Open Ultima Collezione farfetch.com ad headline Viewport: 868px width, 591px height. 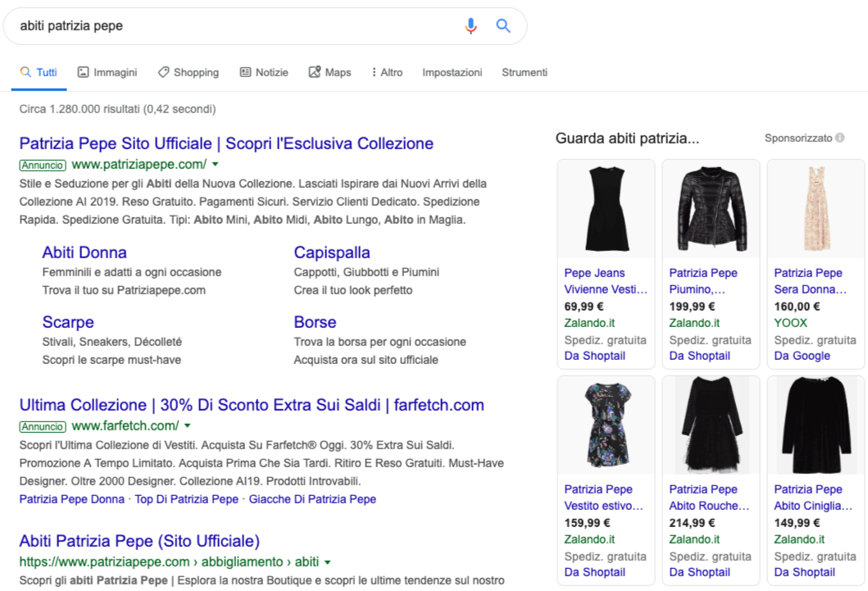tap(252, 405)
